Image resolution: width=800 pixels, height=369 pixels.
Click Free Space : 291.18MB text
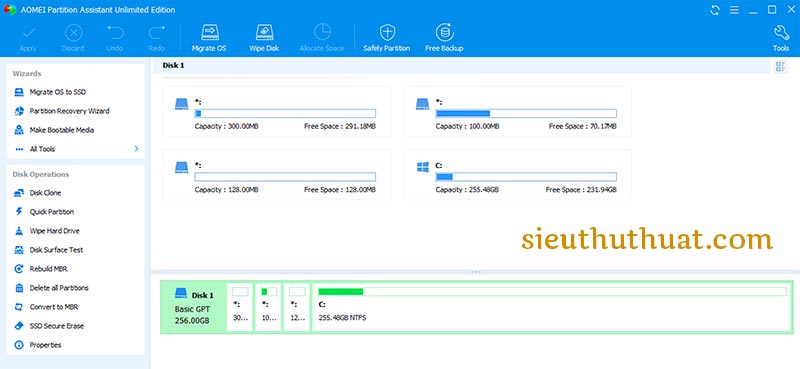click(340, 126)
